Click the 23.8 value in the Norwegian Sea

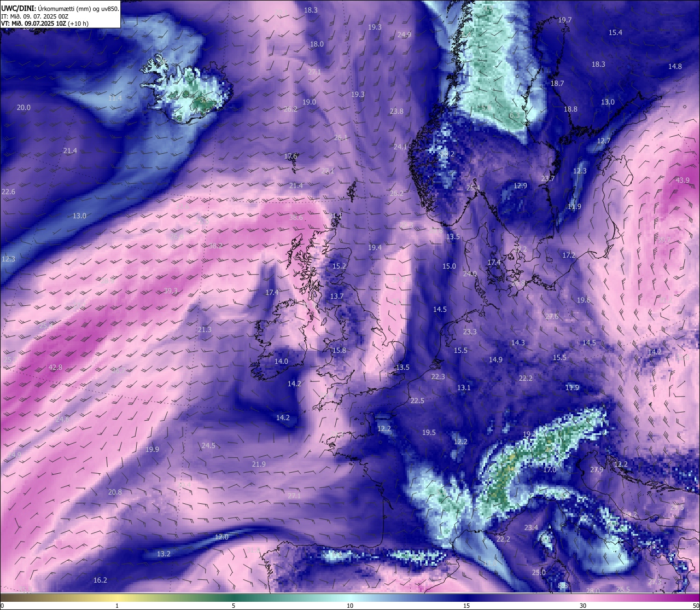(396, 111)
